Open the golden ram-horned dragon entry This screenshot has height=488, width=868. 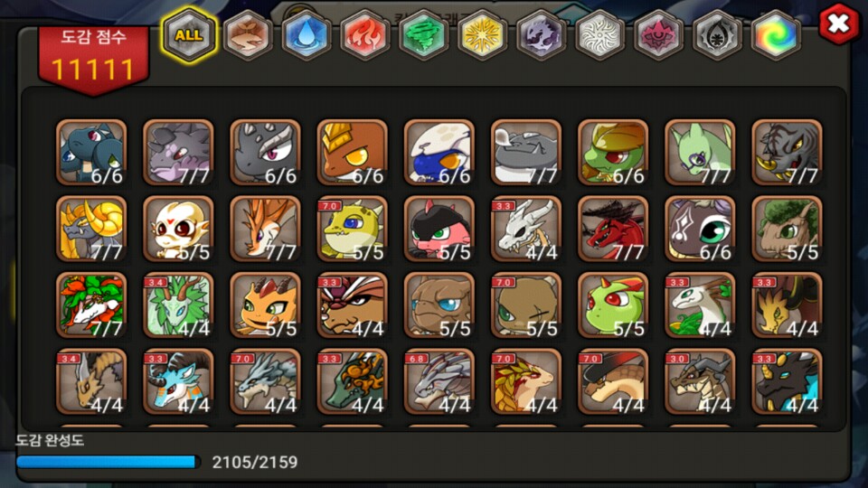coord(91,229)
